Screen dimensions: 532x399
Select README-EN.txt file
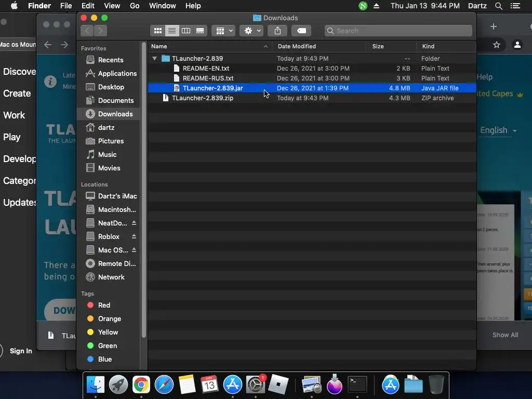[x=312, y=68]
